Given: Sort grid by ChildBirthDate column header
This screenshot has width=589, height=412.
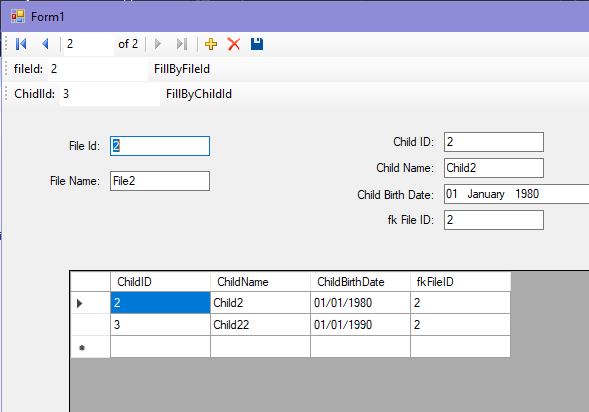Looking at the screenshot, I should click(x=360, y=282).
